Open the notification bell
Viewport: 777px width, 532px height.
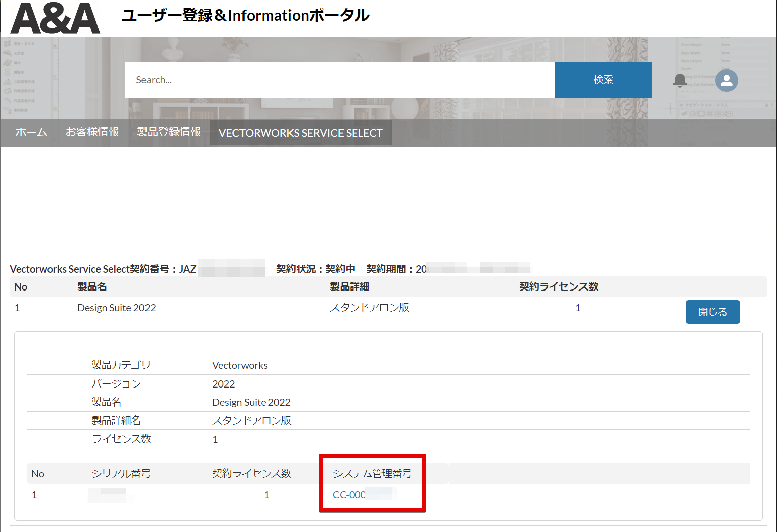click(x=680, y=80)
